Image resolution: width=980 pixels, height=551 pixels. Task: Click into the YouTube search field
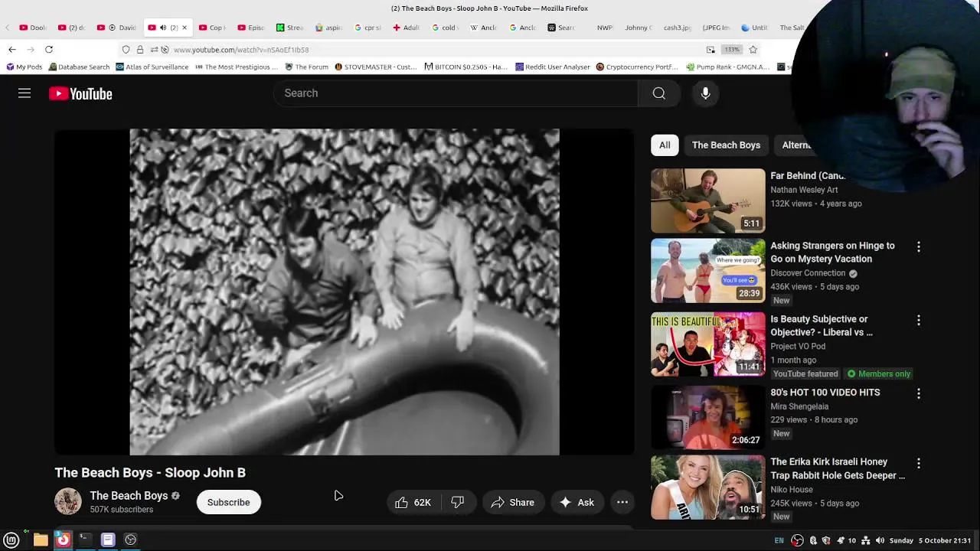(456, 93)
